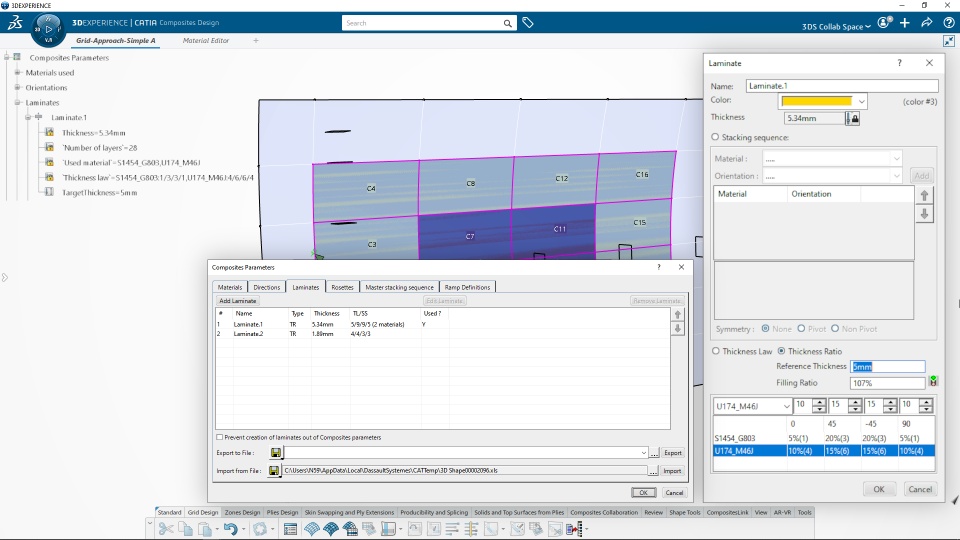Move stacking sequence row down arrow

click(924, 214)
